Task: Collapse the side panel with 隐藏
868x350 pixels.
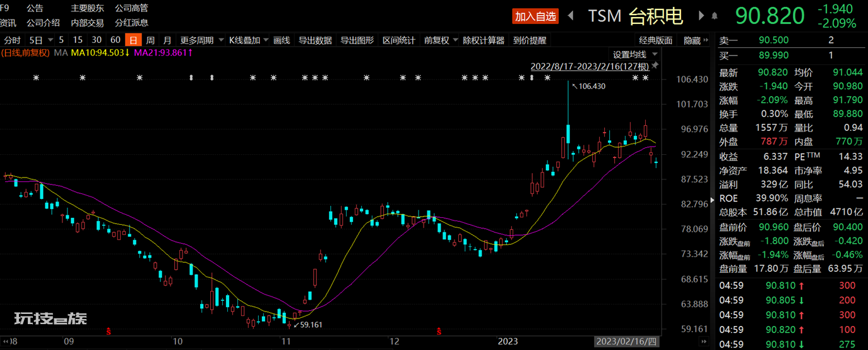Action: click(x=692, y=40)
